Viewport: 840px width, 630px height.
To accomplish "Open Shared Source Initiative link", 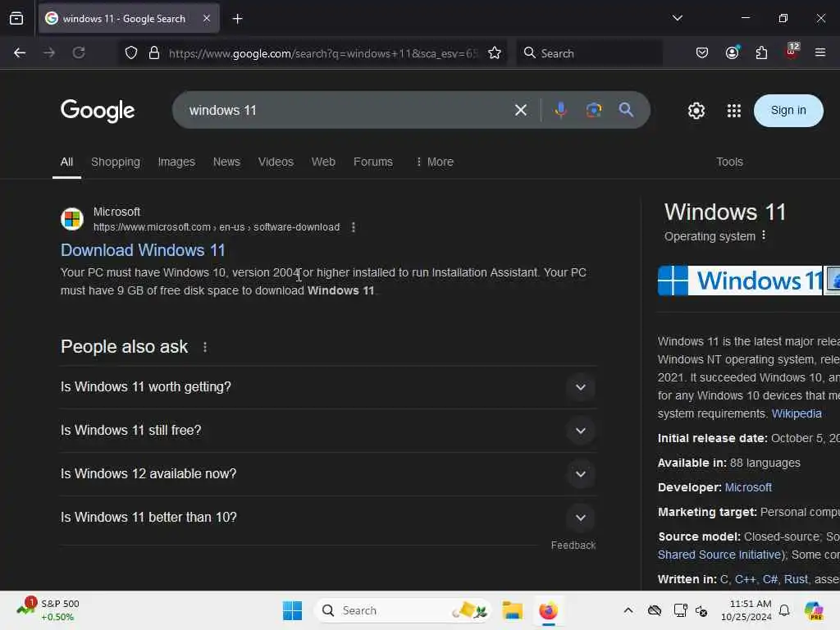I will pos(719,555).
